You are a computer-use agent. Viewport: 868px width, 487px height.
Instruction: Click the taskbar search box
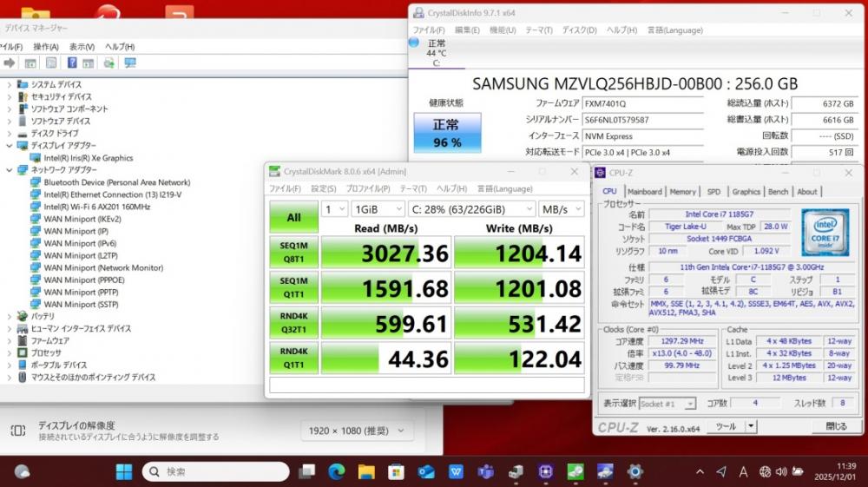[x=215, y=471]
